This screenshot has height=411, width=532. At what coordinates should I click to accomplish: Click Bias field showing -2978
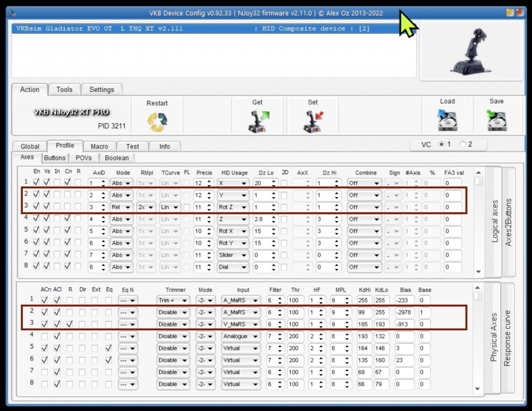click(404, 312)
